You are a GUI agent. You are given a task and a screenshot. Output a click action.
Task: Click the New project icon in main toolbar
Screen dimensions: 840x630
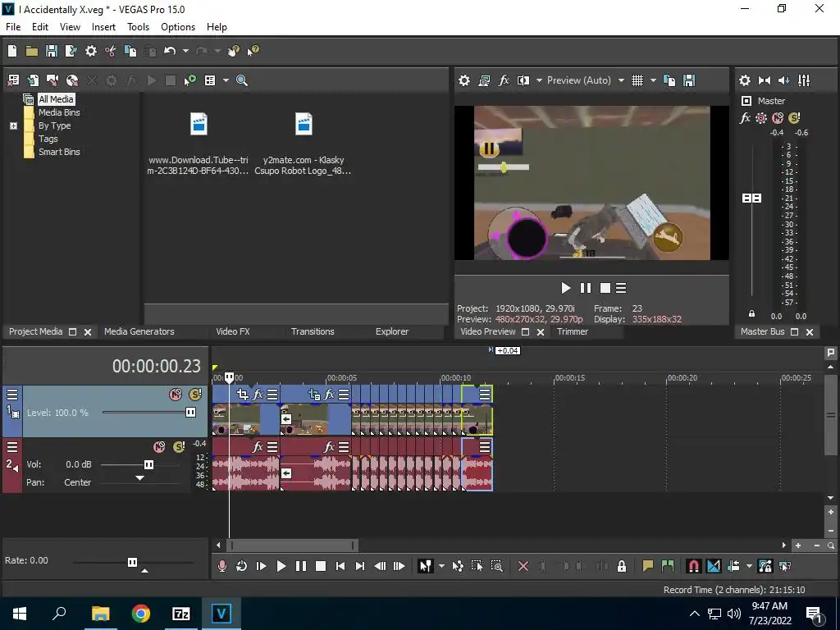point(12,51)
